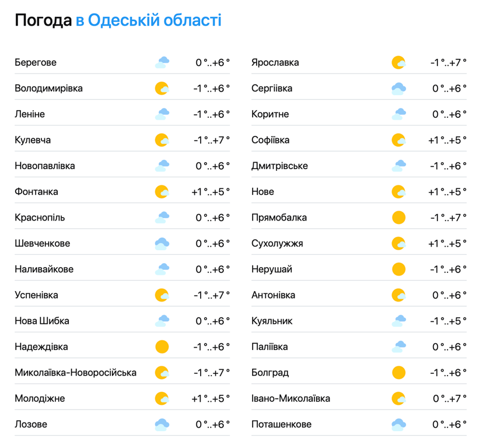Click the sunny icon next to Нерушай
Viewport: 490px width, 448px height.
pyautogui.click(x=399, y=269)
